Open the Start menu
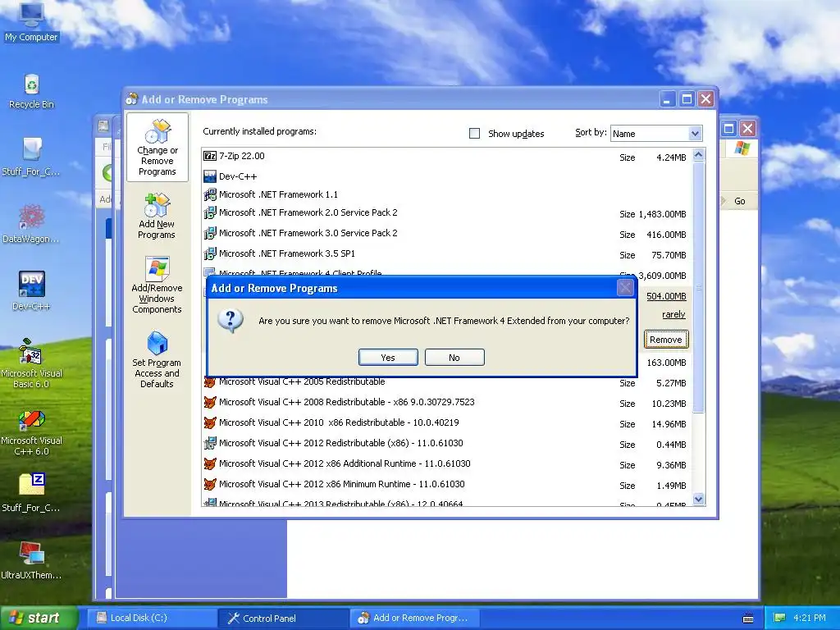 (x=39, y=618)
